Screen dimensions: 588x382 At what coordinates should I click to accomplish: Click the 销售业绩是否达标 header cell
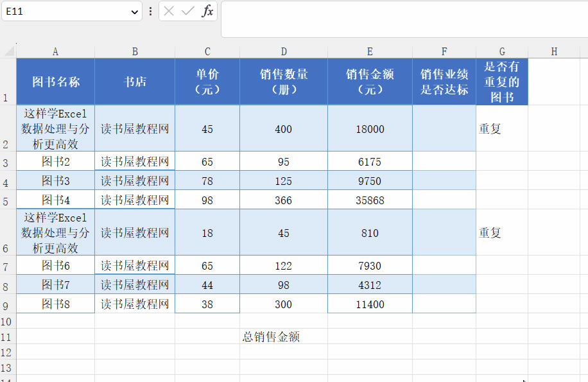[x=444, y=82]
